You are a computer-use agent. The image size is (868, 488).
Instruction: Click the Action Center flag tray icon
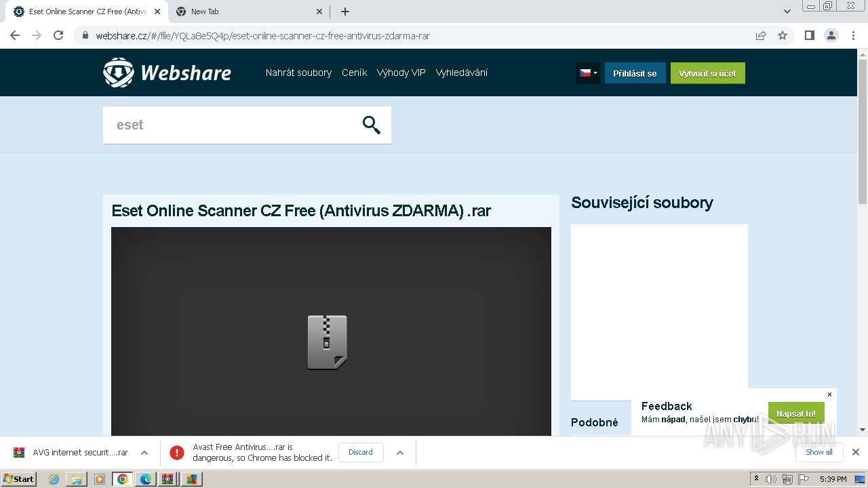[804, 479]
